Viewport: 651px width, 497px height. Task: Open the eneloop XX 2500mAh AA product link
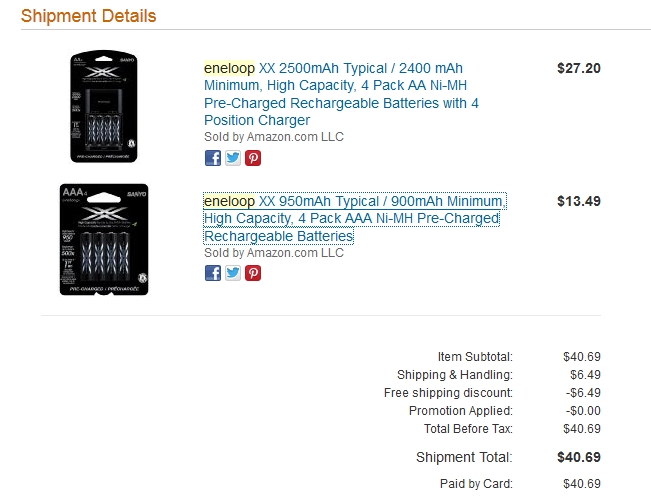click(x=340, y=94)
